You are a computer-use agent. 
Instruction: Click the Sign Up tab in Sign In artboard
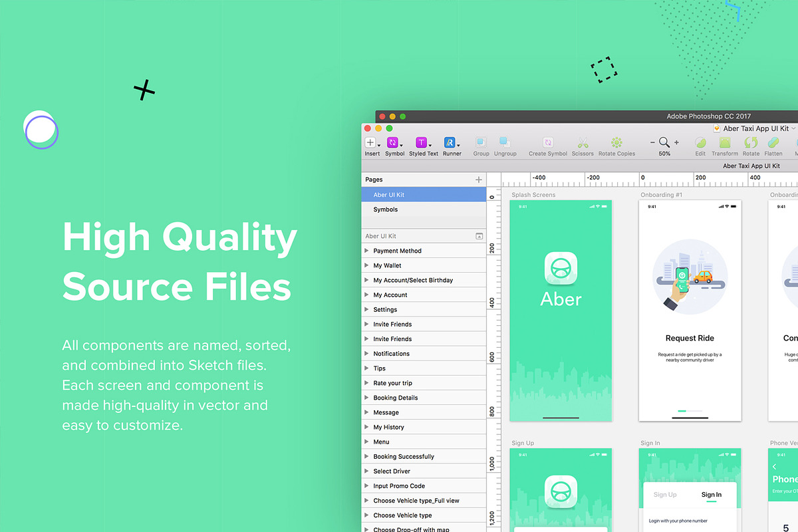tap(665, 495)
